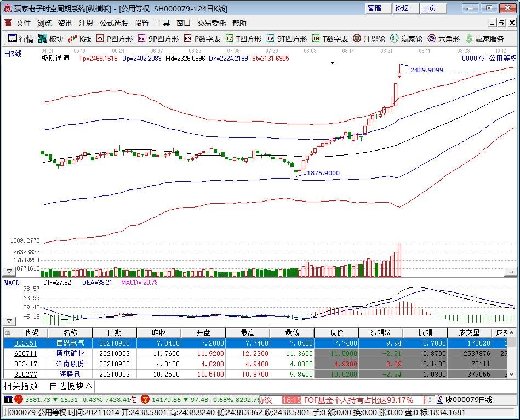Open the P数字表 tool

click(202, 39)
